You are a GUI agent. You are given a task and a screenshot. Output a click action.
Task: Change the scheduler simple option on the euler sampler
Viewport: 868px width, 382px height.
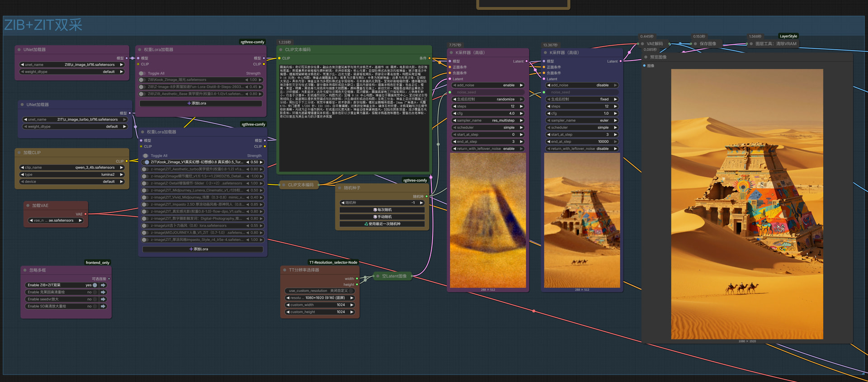tap(582, 127)
